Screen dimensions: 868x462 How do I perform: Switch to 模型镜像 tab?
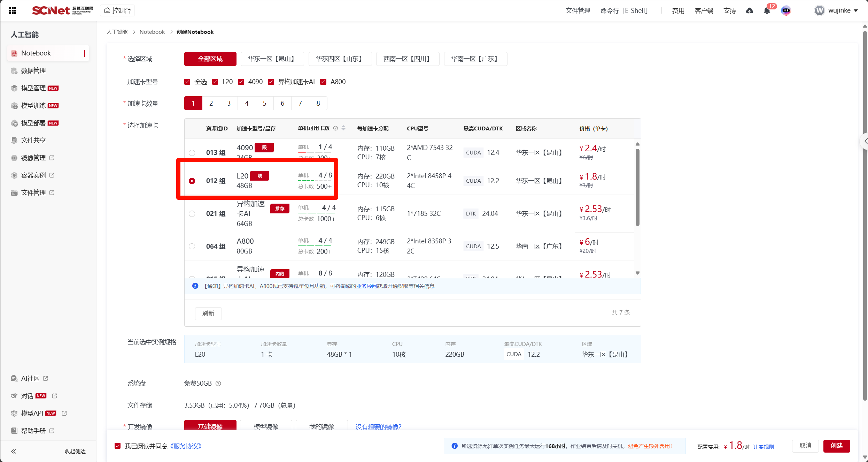pos(266,426)
